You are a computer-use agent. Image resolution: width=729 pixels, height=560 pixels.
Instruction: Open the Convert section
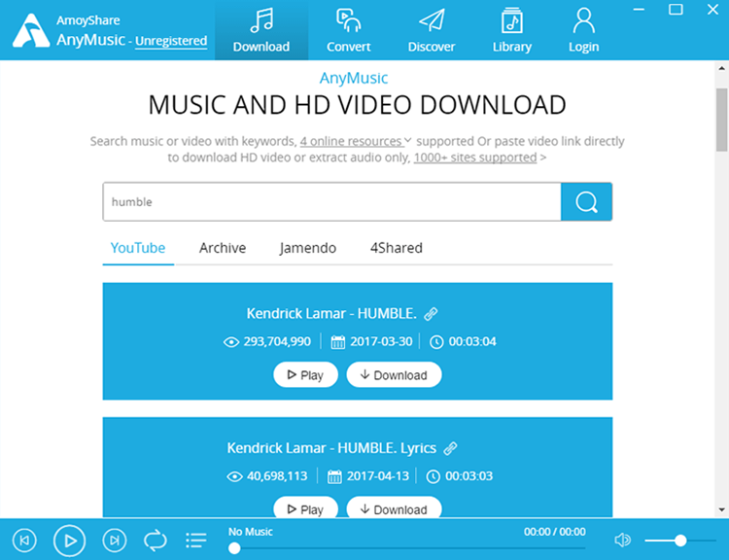click(348, 30)
